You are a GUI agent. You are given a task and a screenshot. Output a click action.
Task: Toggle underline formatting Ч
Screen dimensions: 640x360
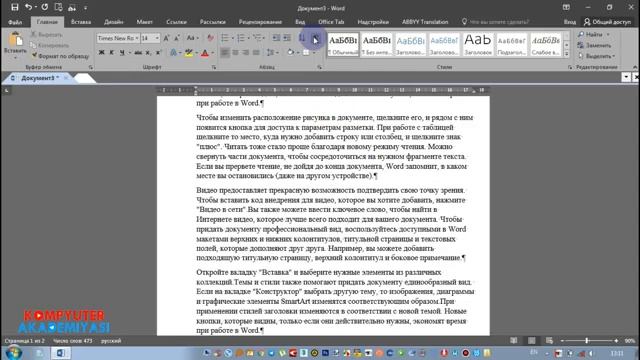(122, 53)
